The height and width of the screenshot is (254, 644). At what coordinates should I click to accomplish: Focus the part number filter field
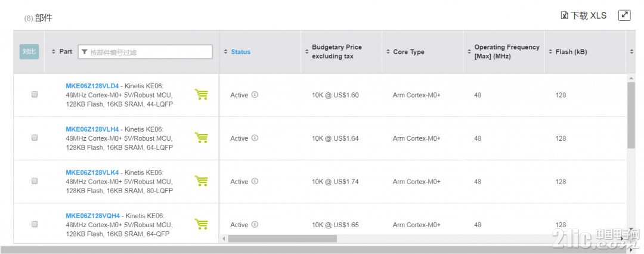point(145,52)
